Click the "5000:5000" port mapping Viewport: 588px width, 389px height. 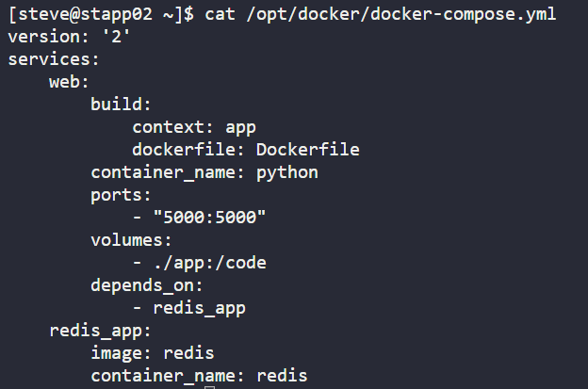(209, 217)
